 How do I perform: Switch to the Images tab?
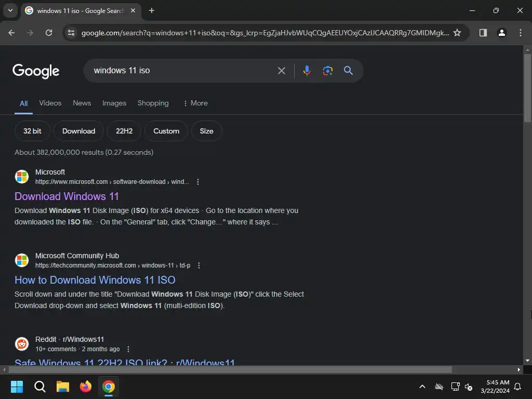pos(114,103)
